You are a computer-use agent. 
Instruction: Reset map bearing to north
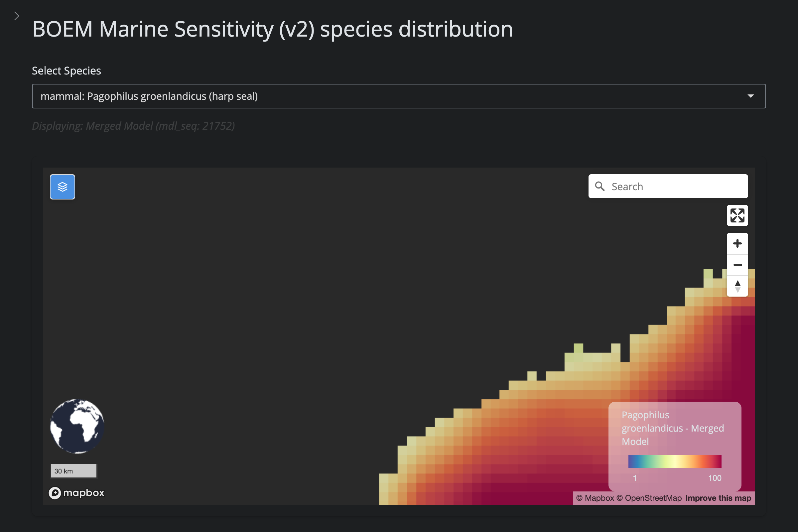pyautogui.click(x=737, y=286)
